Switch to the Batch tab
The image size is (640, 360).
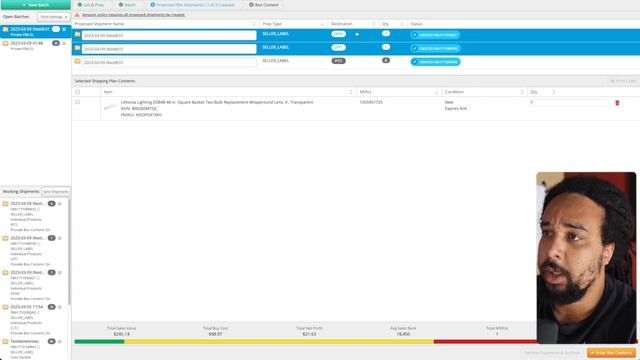point(127,5)
